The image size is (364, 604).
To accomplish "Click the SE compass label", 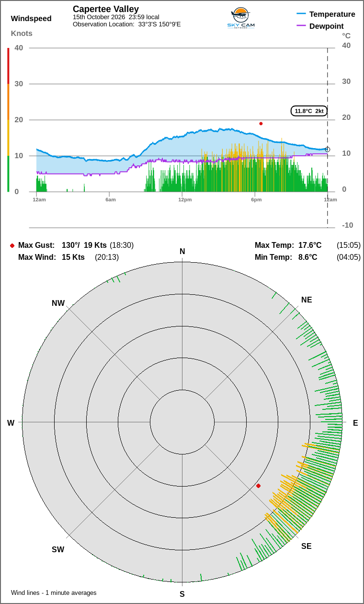I will coord(306,546).
